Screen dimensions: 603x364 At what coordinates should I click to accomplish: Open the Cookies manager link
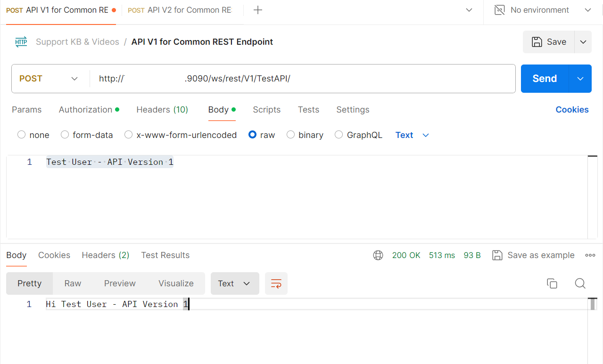[572, 109]
